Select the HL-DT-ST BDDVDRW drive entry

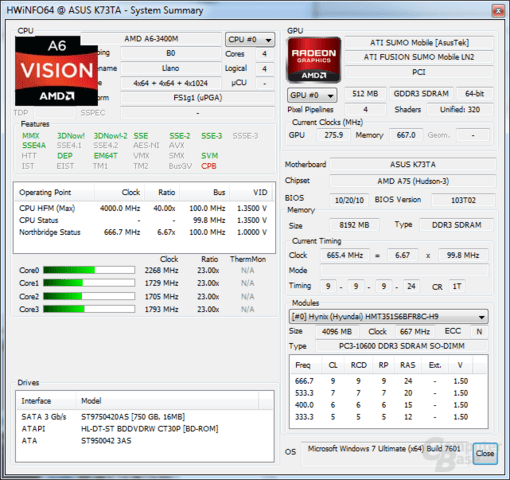click(150, 429)
